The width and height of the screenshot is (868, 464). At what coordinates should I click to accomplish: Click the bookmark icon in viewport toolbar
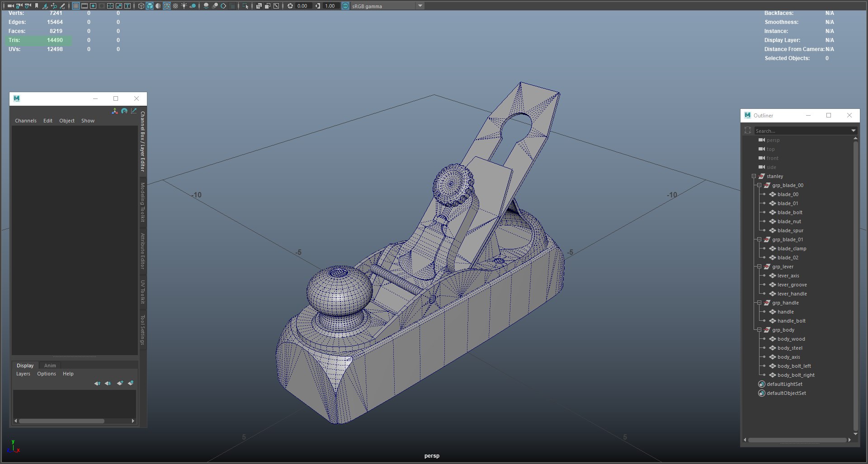pos(37,6)
